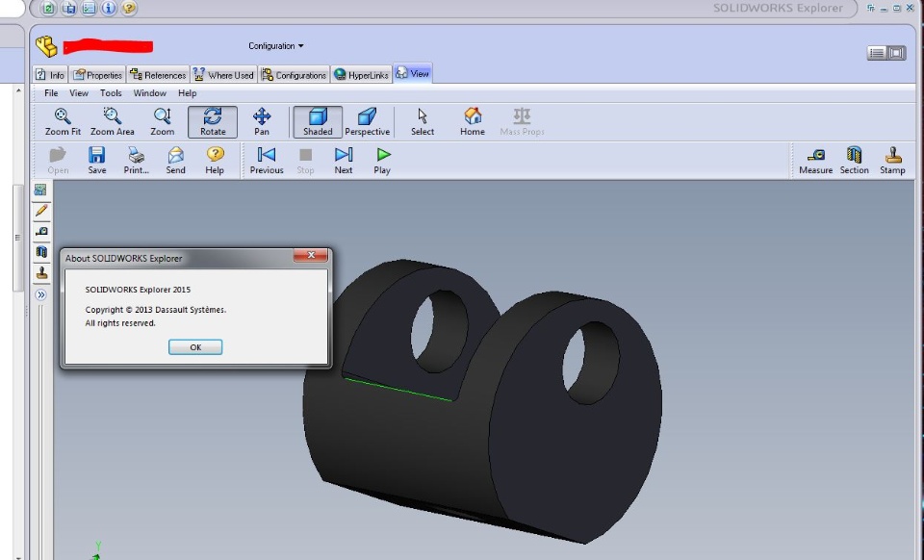The height and width of the screenshot is (560, 924).
Task: Click the green refresh icon in title bar
Action: click(49, 9)
